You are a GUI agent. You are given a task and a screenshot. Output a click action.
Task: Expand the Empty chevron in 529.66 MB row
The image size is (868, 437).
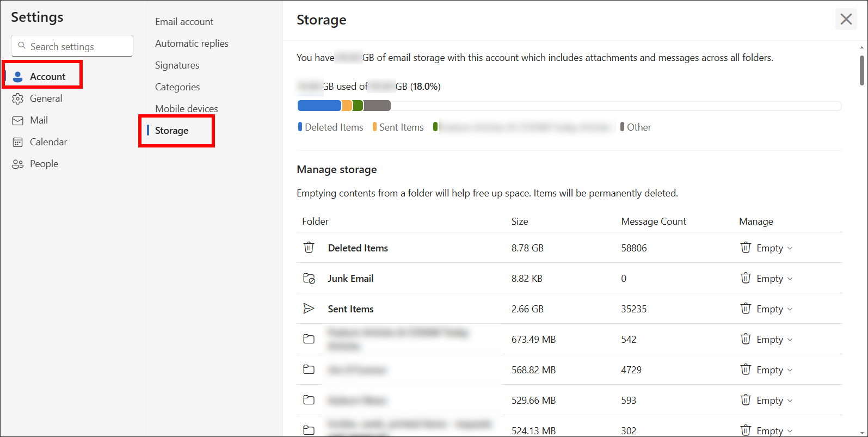[x=790, y=401]
